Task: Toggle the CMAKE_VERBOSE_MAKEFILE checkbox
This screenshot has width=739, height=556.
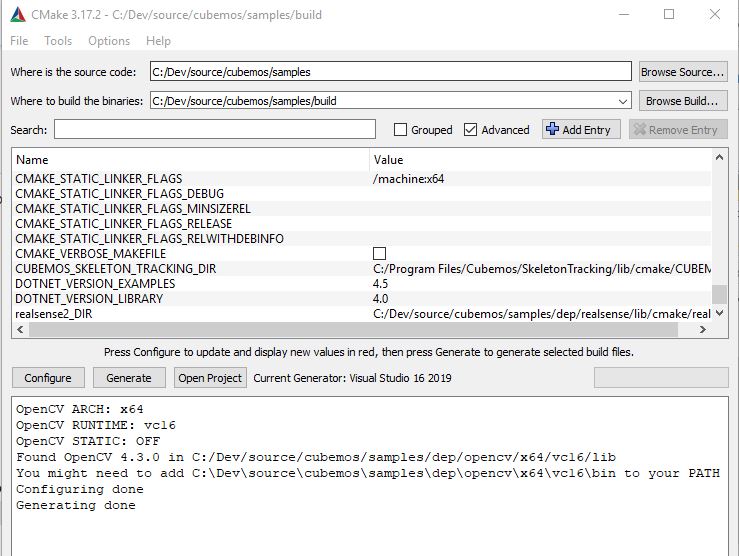Action: (x=379, y=254)
